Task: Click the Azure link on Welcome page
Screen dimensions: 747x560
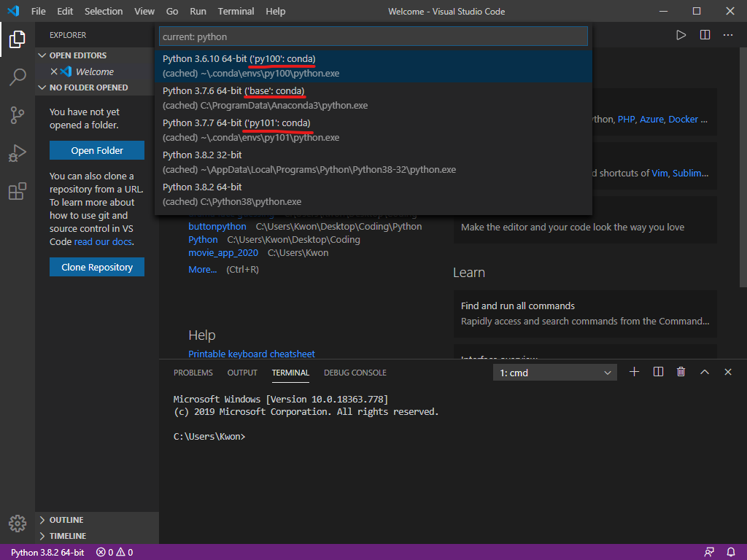Action: [651, 119]
